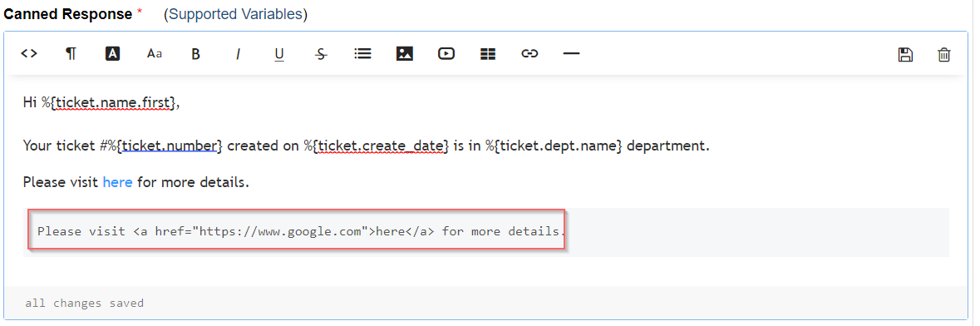980x326 pixels.
Task: Insert a video
Action: coord(446,54)
